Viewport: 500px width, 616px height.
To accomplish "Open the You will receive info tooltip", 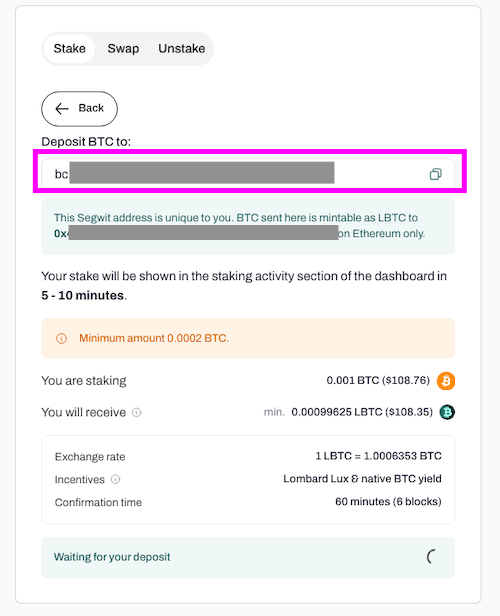I will click(136, 412).
